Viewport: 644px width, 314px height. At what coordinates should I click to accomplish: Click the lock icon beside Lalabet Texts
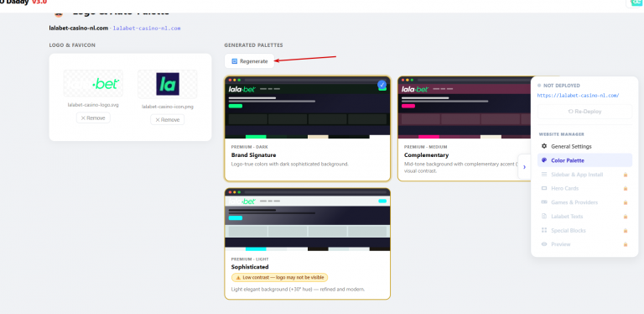pyautogui.click(x=625, y=217)
